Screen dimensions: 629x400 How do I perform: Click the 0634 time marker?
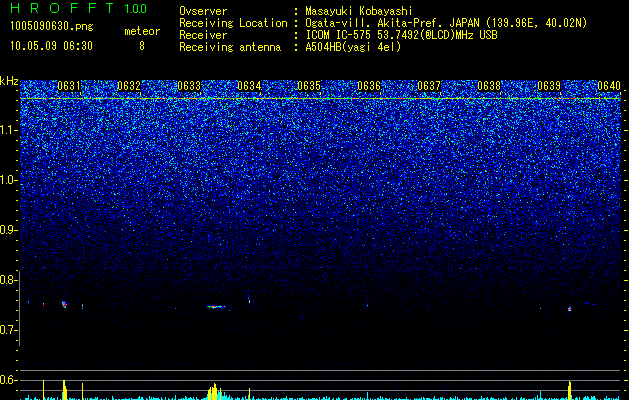(x=249, y=86)
